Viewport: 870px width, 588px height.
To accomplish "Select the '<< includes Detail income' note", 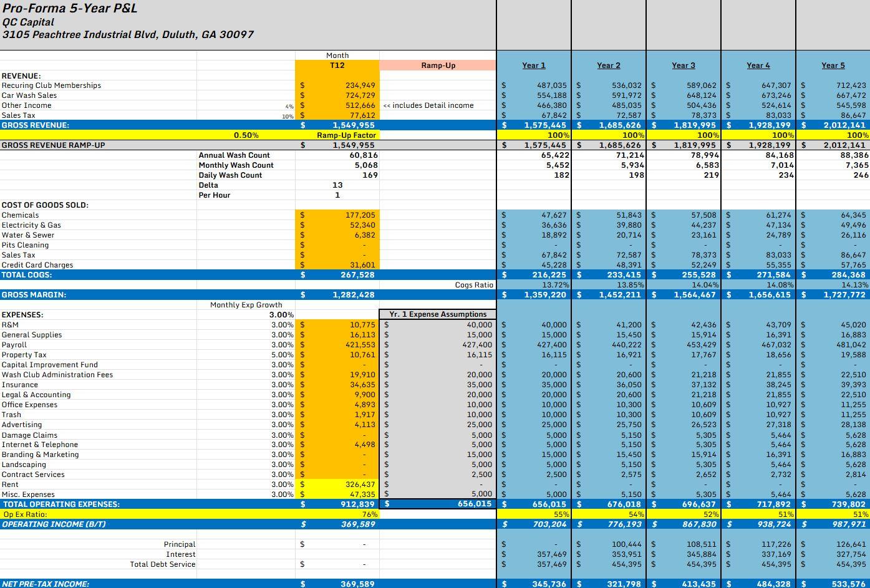I will click(428, 105).
